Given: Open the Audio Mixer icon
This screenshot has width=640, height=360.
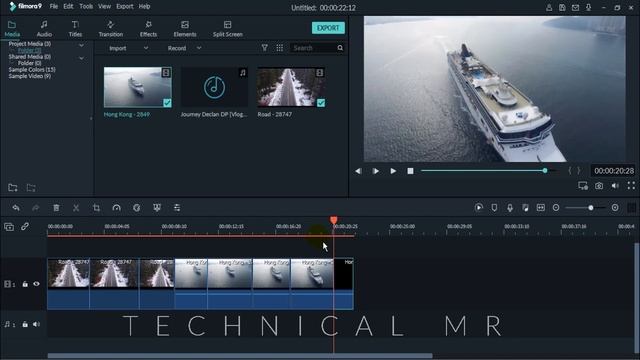Looking at the screenshot, I should pos(525,208).
